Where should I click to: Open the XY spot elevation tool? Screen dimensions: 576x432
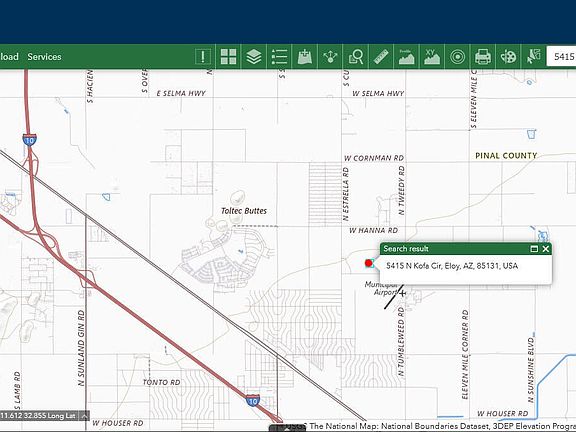tap(432, 57)
